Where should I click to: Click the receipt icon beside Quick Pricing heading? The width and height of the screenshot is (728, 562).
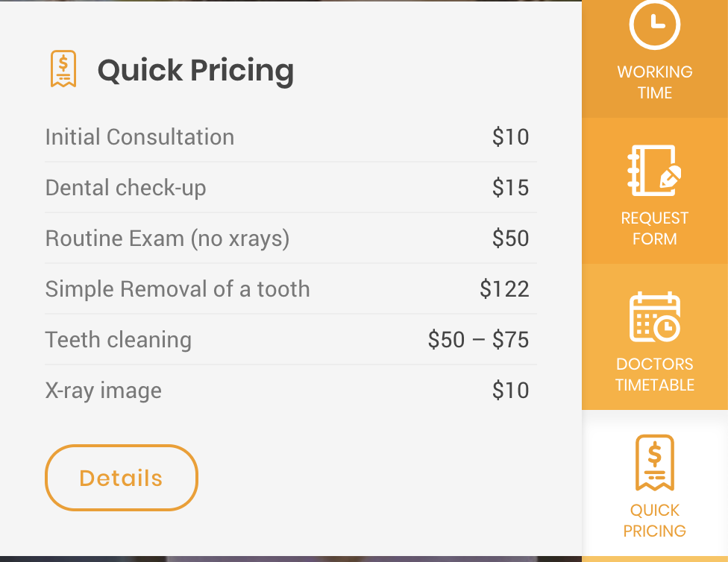pyautogui.click(x=63, y=69)
